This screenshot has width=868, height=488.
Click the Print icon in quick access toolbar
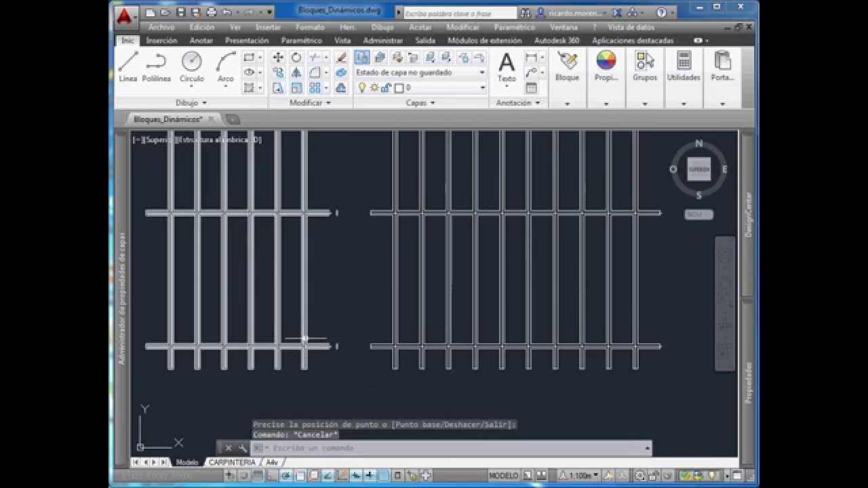click(211, 12)
